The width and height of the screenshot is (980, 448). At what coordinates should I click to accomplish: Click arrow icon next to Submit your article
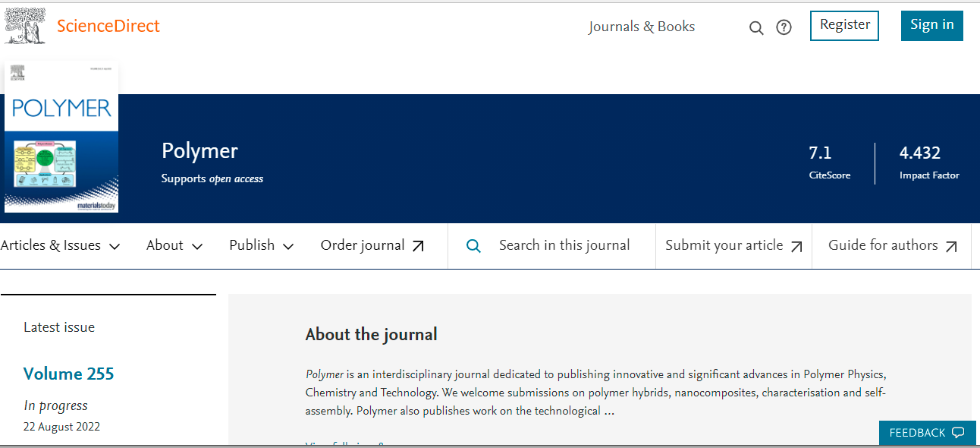coord(796,246)
